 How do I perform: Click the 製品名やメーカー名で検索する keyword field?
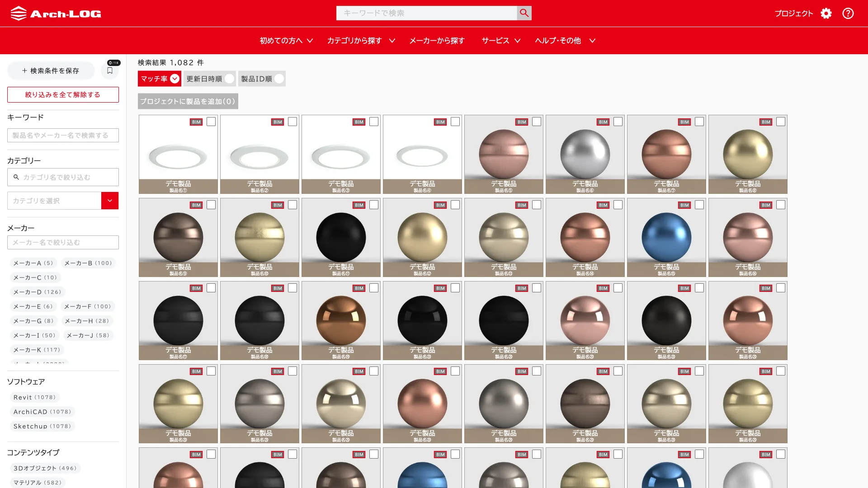coord(63,135)
